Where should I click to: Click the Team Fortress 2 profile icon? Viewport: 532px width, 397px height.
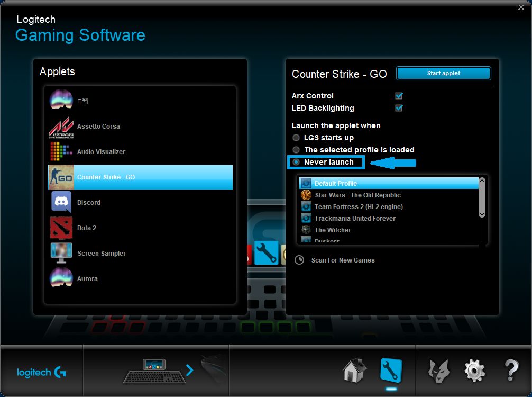[x=306, y=206]
